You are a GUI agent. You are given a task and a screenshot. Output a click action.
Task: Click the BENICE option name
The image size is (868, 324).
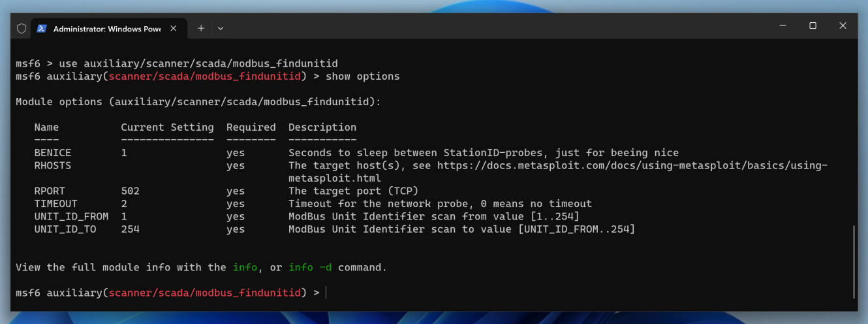[53, 153]
